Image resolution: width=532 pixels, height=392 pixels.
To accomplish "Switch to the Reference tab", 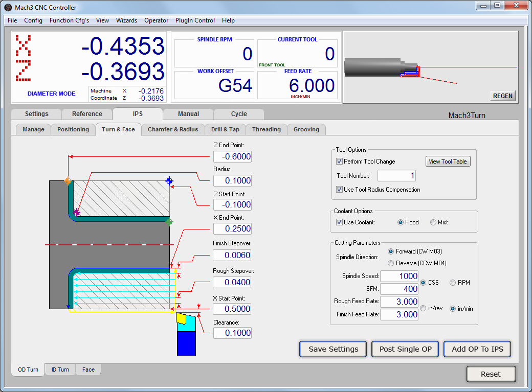I will click(x=87, y=114).
